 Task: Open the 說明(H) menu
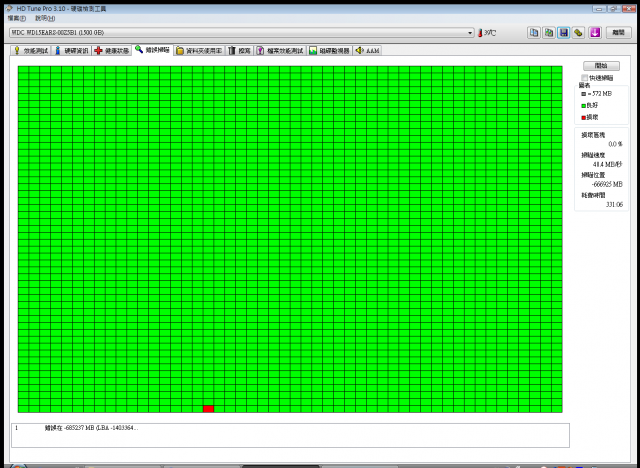(x=45, y=18)
